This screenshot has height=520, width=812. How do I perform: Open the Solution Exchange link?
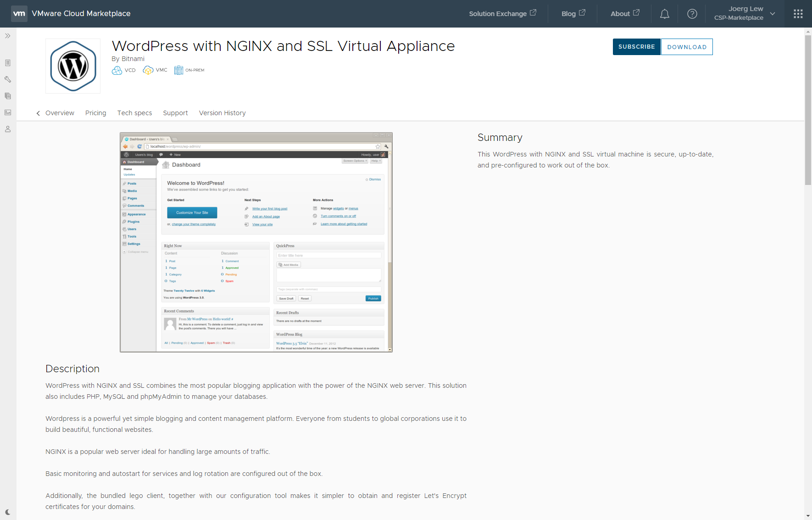pos(502,14)
